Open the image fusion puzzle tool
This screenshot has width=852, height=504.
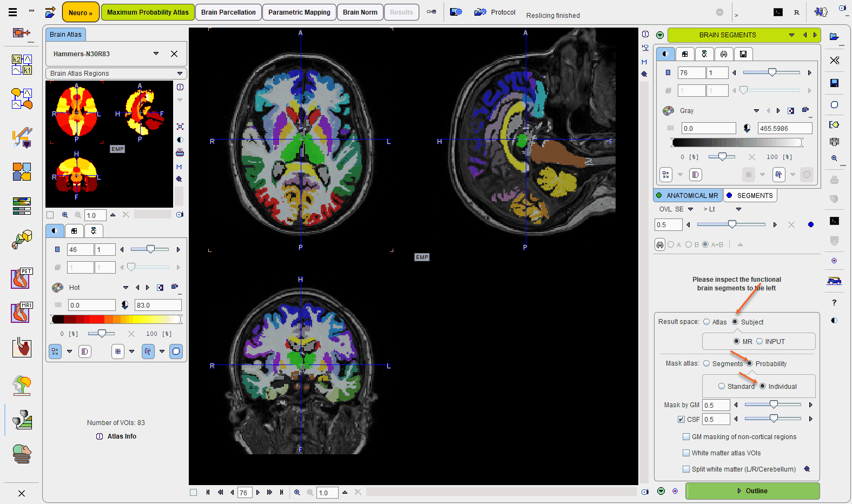click(x=22, y=172)
